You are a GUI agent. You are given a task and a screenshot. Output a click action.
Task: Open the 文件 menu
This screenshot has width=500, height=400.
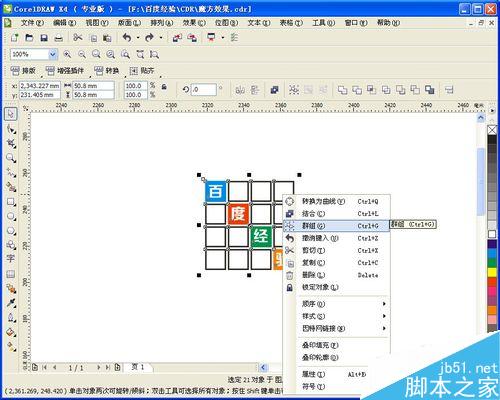pos(32,23)
